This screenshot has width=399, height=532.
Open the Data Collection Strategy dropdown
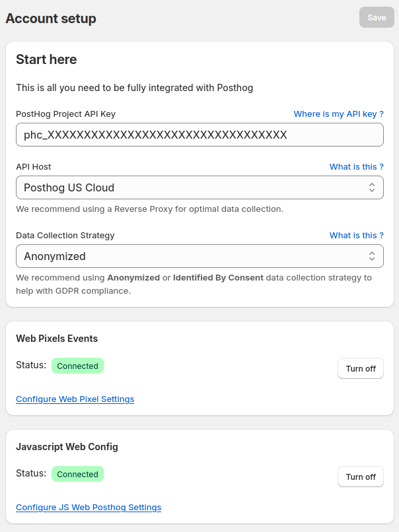tap(199, 256)
